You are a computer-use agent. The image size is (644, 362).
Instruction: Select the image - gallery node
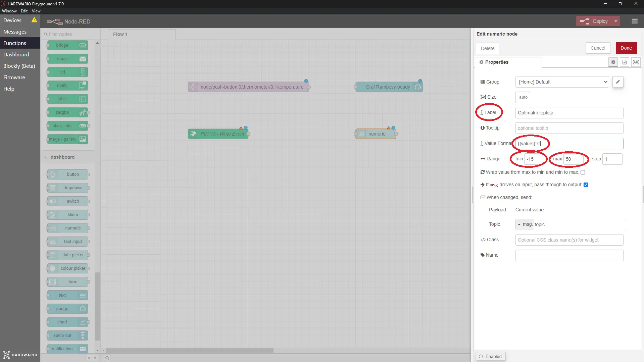(68, 139)
